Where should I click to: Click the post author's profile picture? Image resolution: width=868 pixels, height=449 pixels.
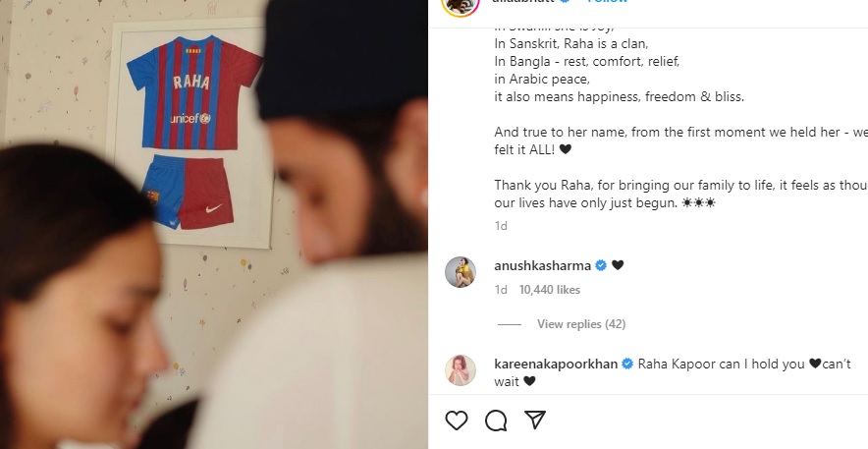[x=460, y=5]
